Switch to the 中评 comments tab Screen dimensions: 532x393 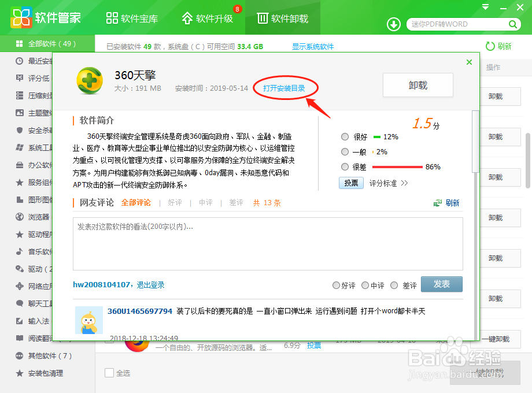(x=206, y=203)
